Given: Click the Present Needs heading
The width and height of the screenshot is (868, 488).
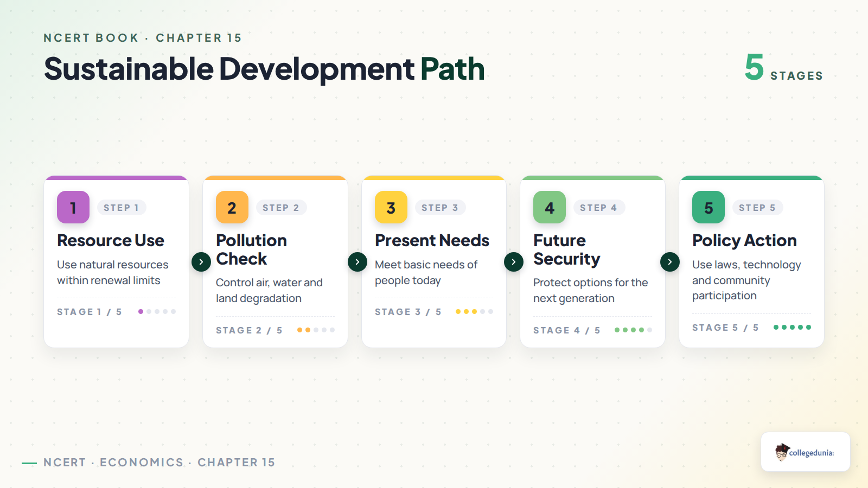Looking at the screenshot, I should [432, 241].
